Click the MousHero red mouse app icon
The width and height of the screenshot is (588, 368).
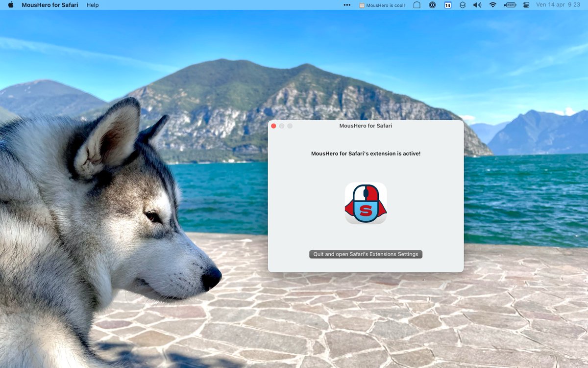tap(366, 203)
